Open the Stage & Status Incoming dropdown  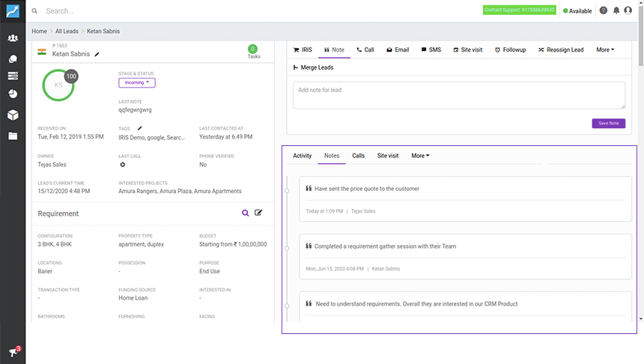(137, 82)
